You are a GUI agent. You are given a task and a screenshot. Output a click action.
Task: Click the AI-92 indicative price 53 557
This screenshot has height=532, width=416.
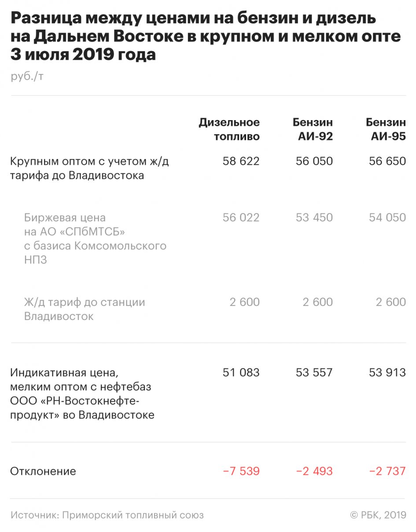coord(314,373)
